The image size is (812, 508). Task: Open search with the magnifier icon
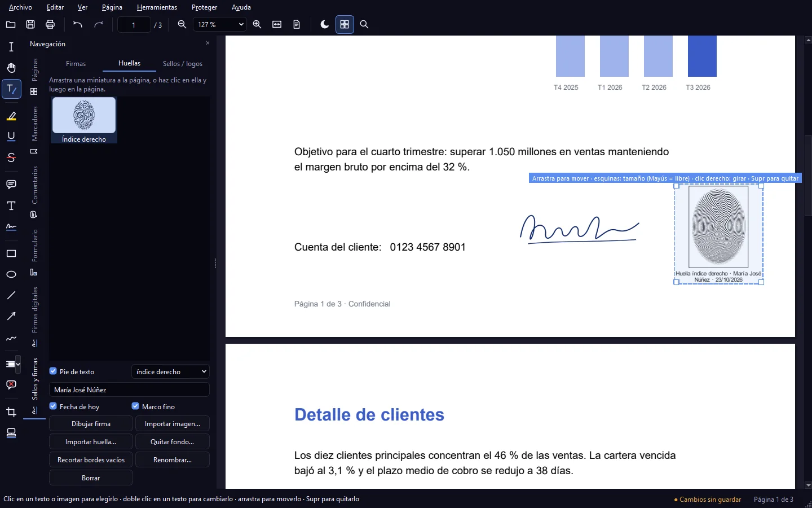click(x=364, y=24)
